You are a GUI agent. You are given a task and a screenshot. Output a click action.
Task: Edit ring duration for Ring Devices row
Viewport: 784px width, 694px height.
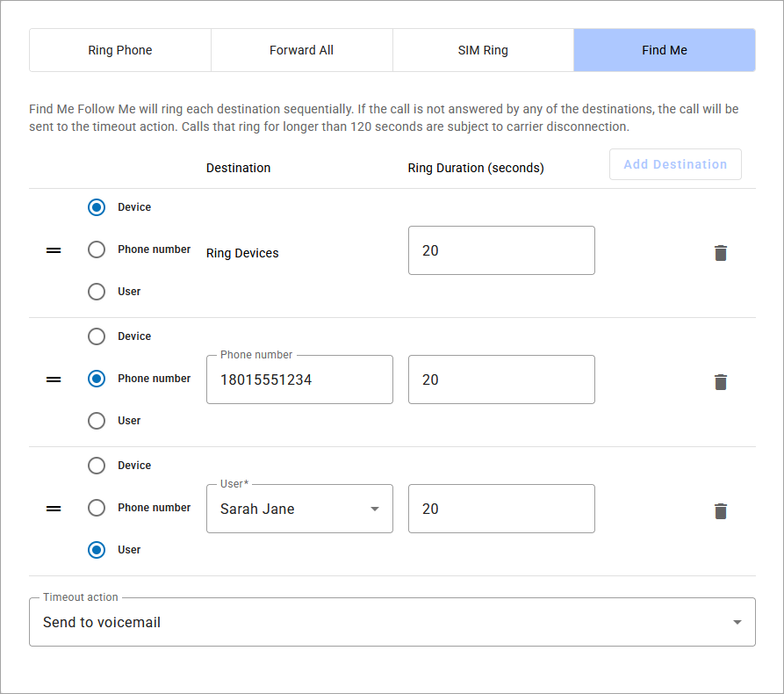pyautogui.click(x=501, y=250)
